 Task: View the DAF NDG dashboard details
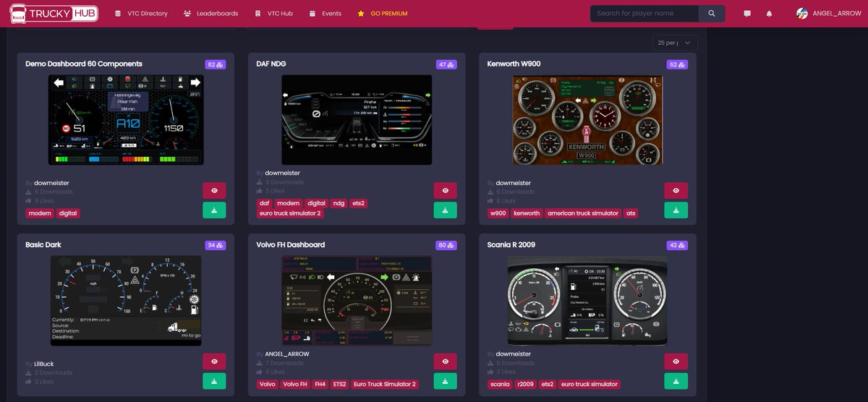446,191
